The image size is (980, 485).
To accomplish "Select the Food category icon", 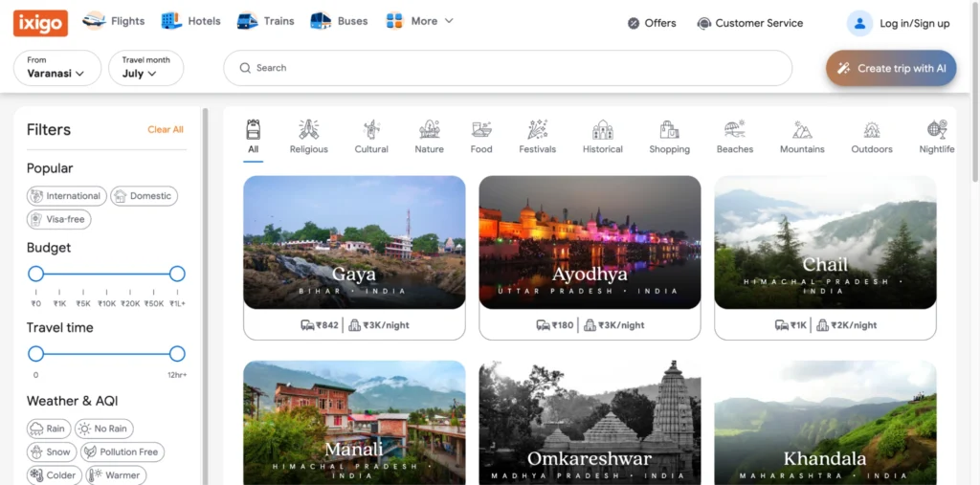I will pos(481,129).
